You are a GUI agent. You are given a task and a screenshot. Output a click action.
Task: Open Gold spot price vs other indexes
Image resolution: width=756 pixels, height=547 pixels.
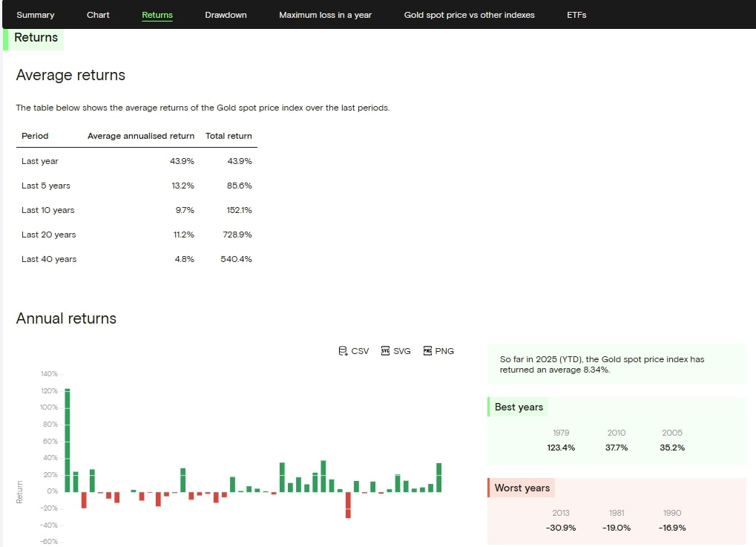coord(469,15)
